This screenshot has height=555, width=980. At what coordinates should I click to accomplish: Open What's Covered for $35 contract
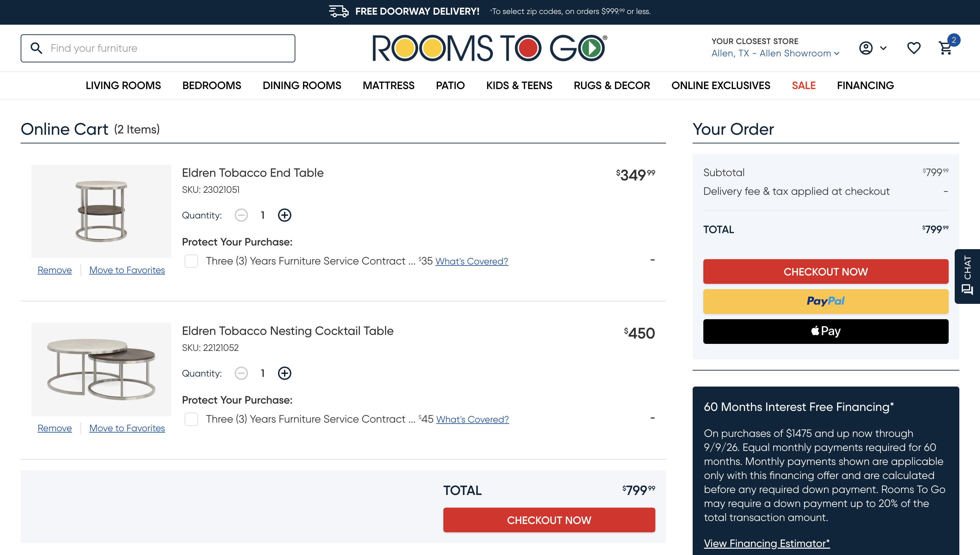tap(472, 261)
